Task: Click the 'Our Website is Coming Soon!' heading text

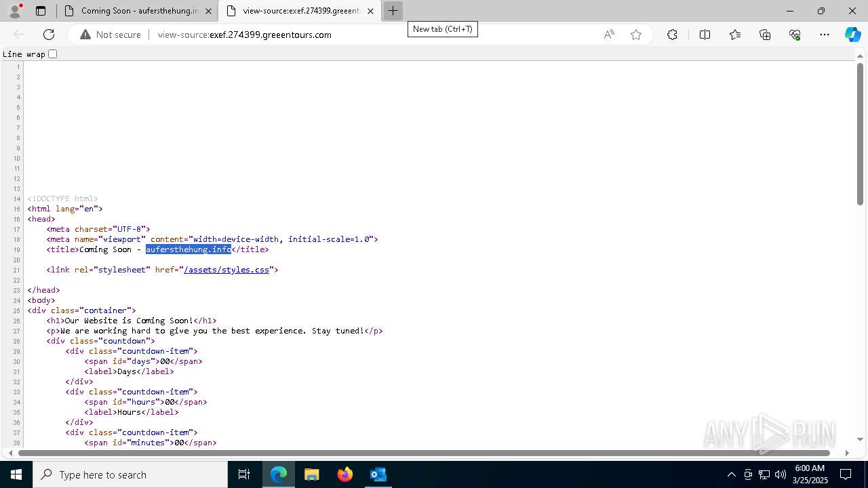Action: (x=129, y=321)
